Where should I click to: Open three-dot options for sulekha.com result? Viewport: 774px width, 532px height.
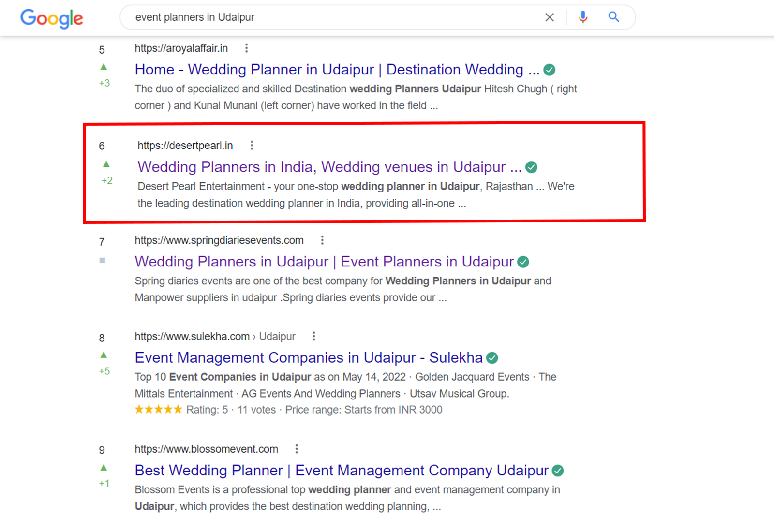coord(314,336)
